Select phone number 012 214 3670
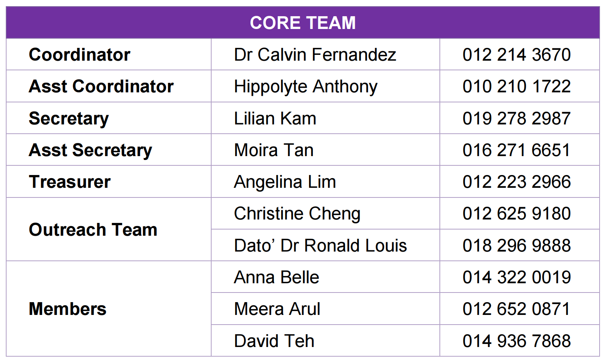Image resolution: width=605 pixels, height=364 pixels. click(x=516, y=54)
